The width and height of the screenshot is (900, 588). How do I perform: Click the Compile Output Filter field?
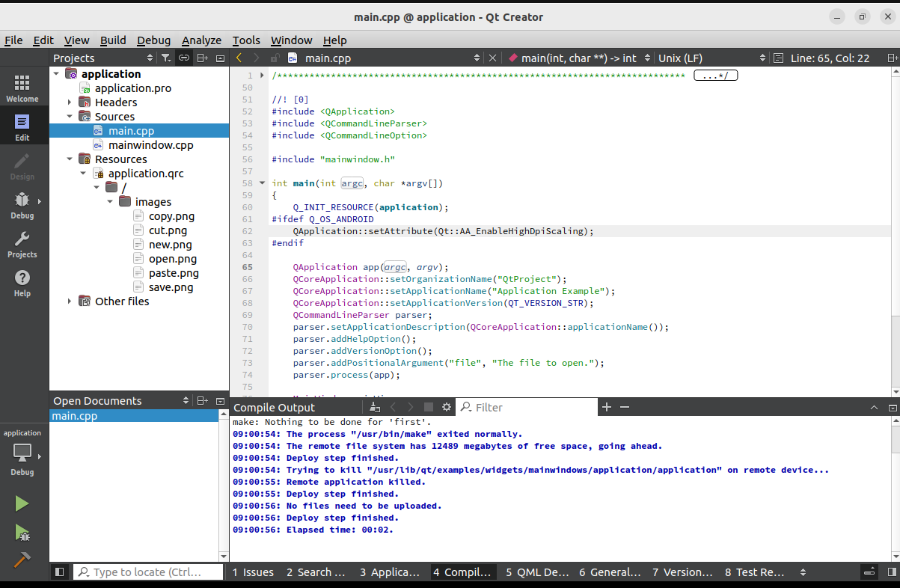click(x=527, y=407)
